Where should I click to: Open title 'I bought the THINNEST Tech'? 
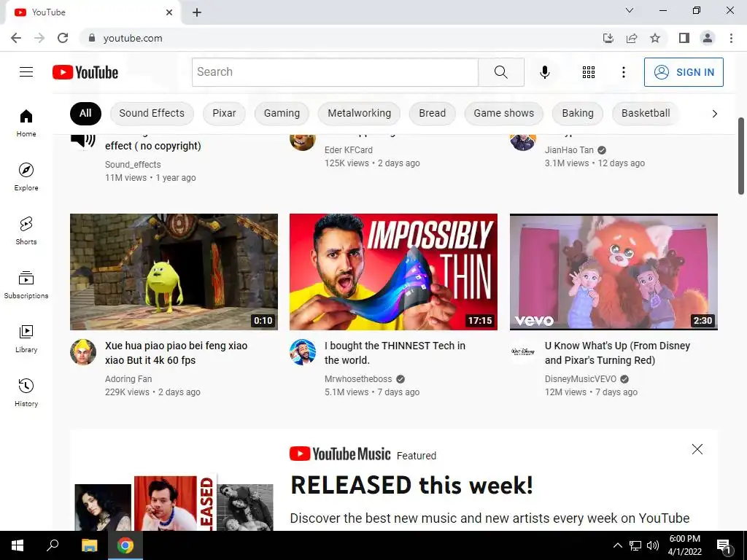point(395,353)
